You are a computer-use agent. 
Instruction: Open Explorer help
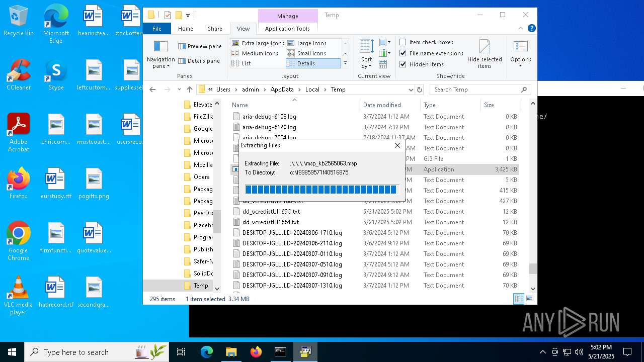point(531,29)
